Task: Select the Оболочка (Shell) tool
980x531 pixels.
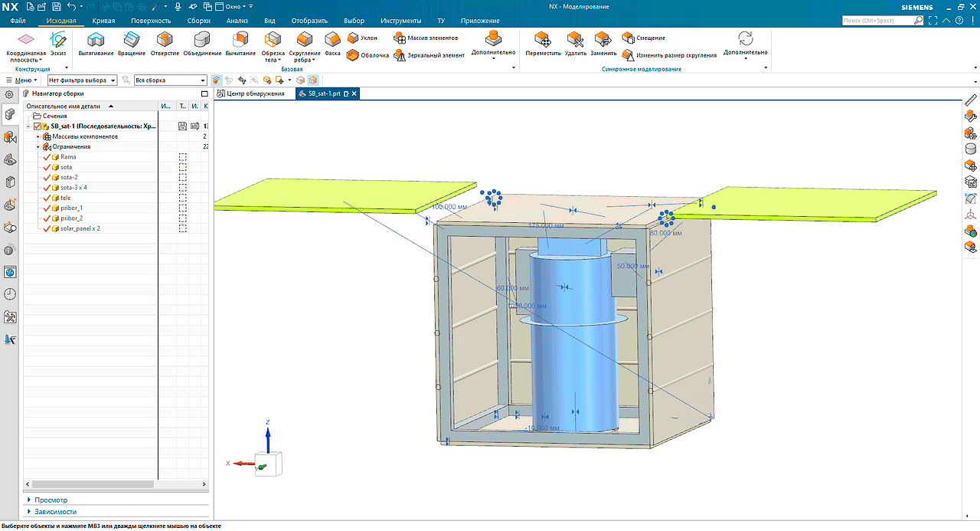Action: pos(367,55)
